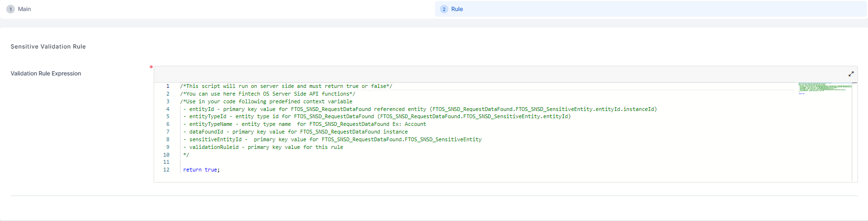Viewport: 868px width, 221px height.
Task: Switch to the Main tab
Action: click(24, 9)
